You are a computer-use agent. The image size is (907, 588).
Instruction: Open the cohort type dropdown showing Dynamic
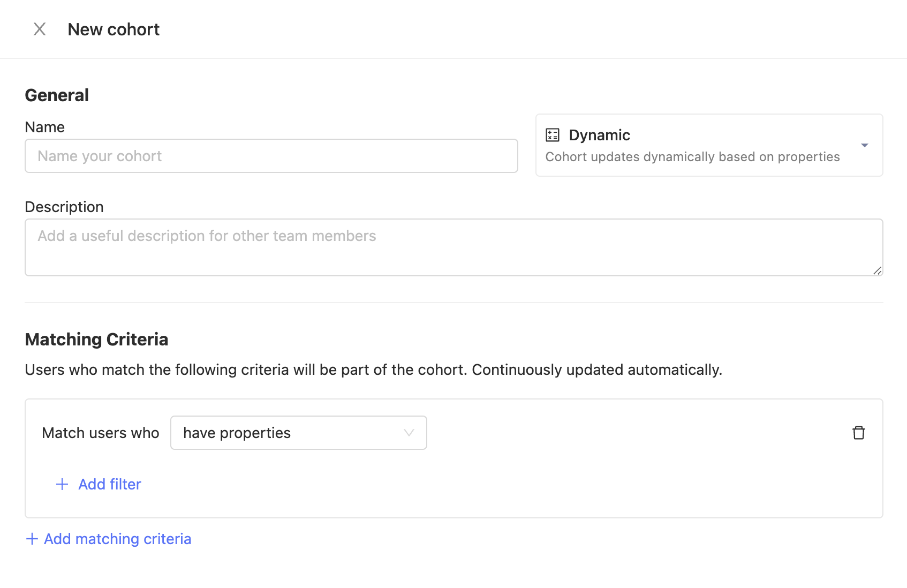709,145
